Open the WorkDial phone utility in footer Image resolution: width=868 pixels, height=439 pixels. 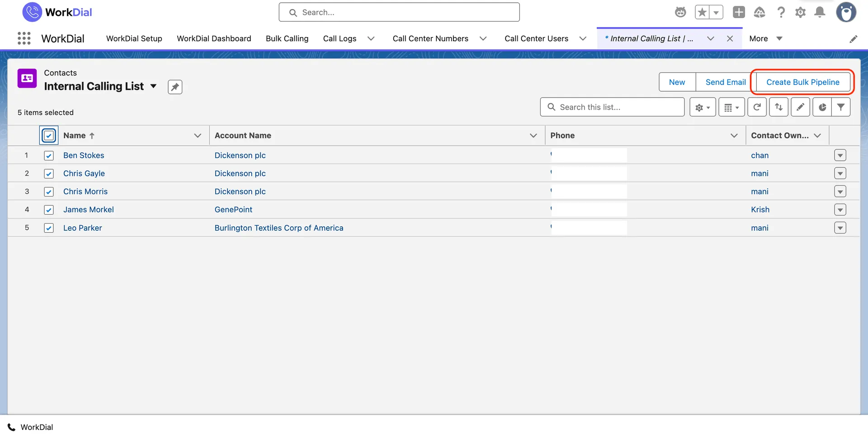click(30, 427)
